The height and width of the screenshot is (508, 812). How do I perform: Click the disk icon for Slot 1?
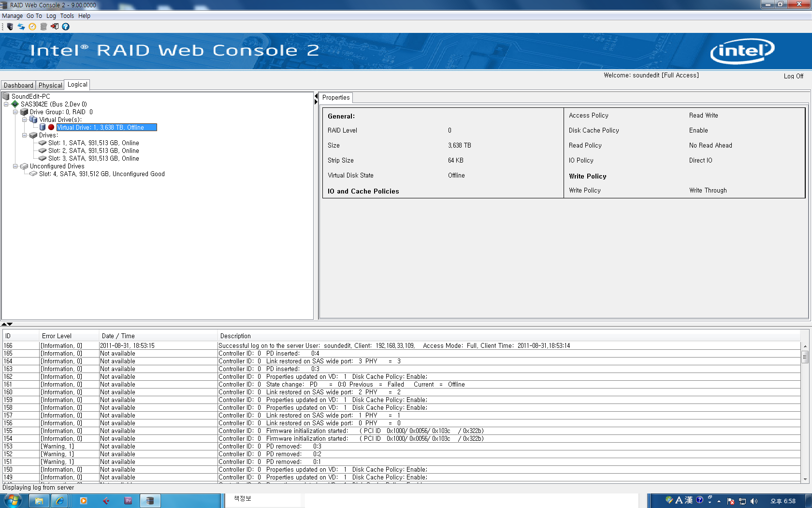43,143
